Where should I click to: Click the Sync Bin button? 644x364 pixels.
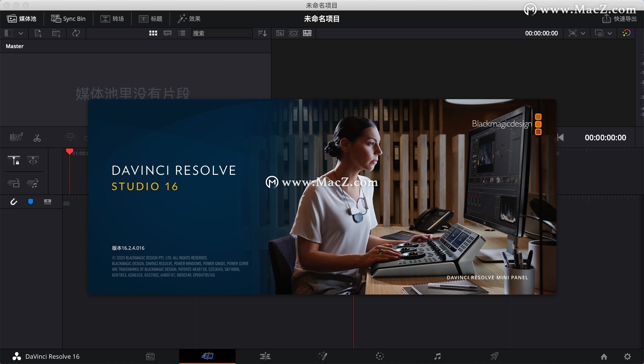click(68, 18)
